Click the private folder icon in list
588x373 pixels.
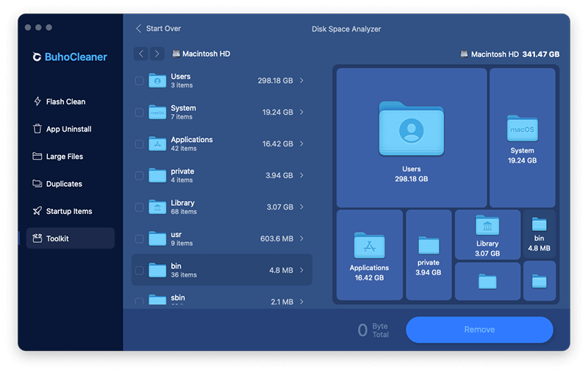(x=157, y=175)
